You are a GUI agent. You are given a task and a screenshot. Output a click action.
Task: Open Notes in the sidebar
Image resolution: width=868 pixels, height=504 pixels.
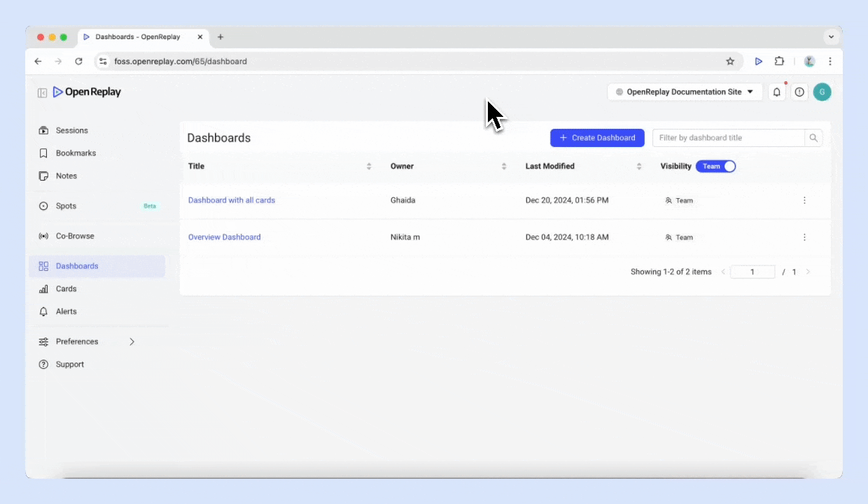tap(97, 176)
